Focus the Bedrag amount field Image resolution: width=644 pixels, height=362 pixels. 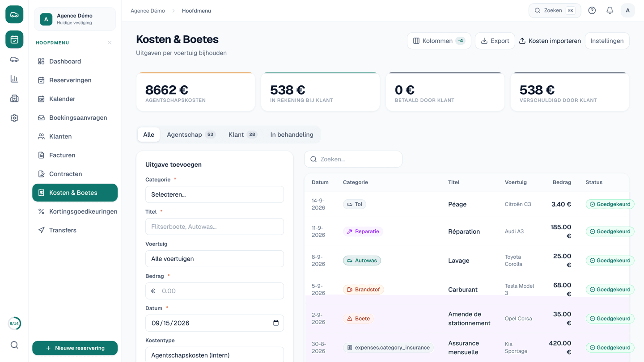coord(215,291)
